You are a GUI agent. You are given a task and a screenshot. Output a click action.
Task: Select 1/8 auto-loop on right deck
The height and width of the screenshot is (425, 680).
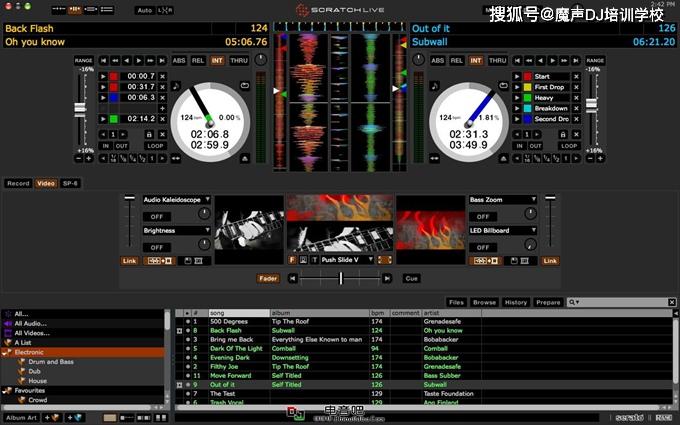tap(536, 159)
